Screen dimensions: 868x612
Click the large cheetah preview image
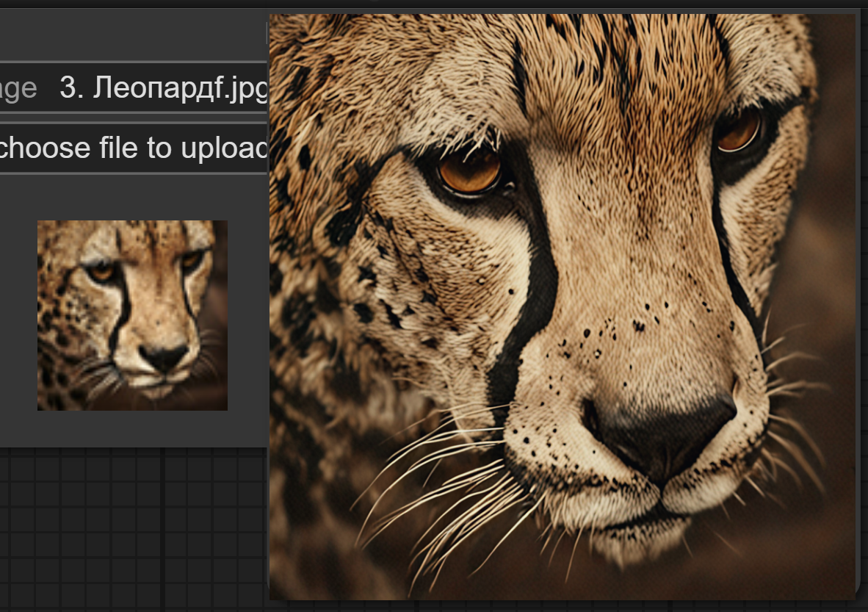(x=562, y=305)
